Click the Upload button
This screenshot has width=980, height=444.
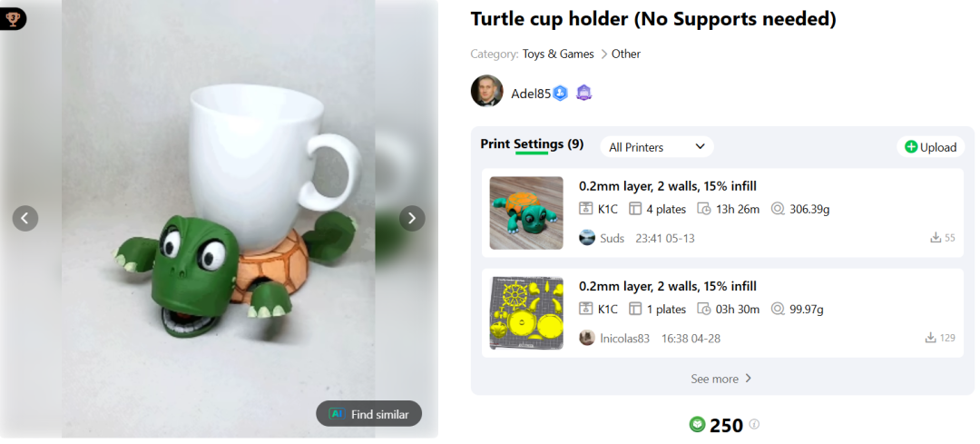930,147
